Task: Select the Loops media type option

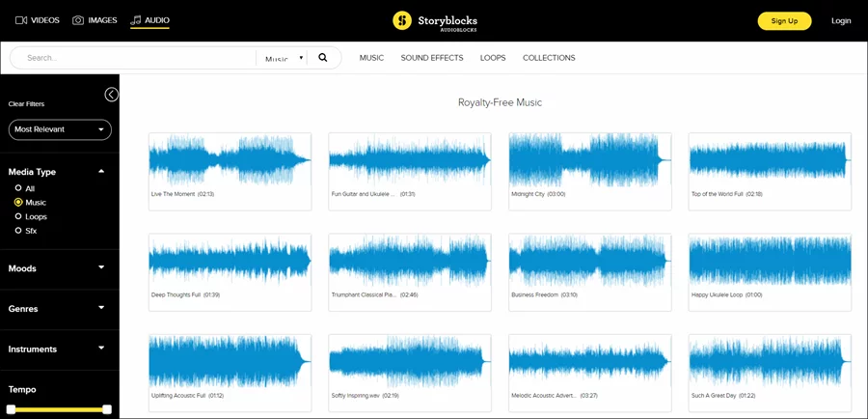Action: (18, 216)
